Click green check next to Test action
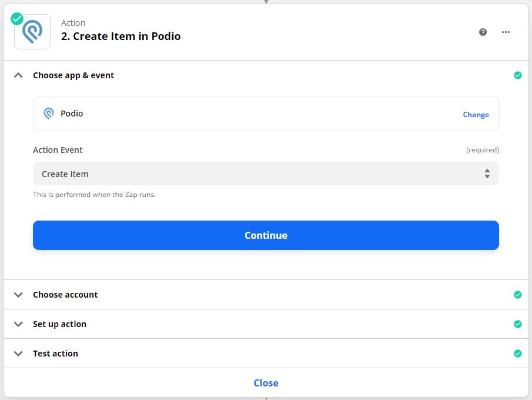The height and width of the screenshot is (400, 532). click(x=517, y=354)
